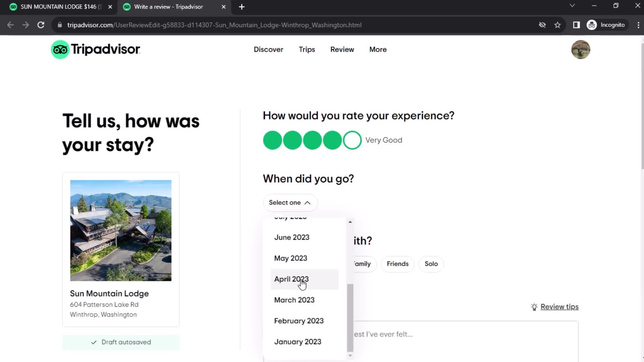Click the 'Discover' navigation menu item
This screenshot has width=644, height=362.
[x=268, y=49]
